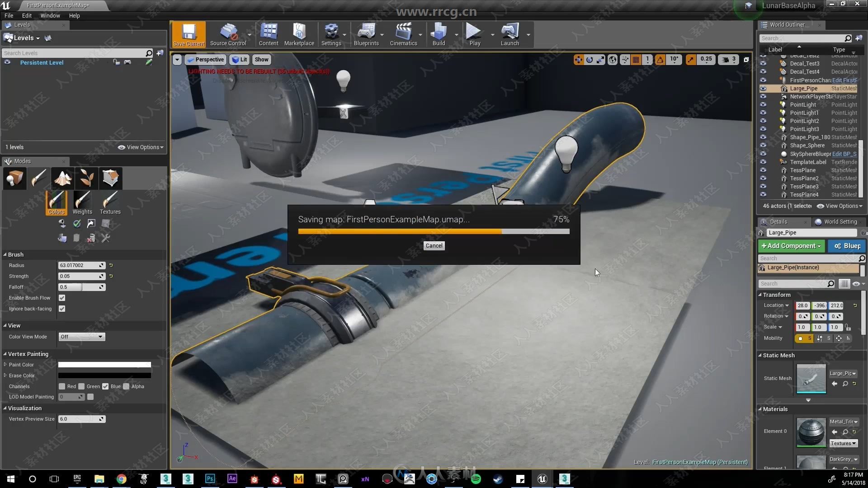Click Cancel button on save dialog

[x=434, y=245]
